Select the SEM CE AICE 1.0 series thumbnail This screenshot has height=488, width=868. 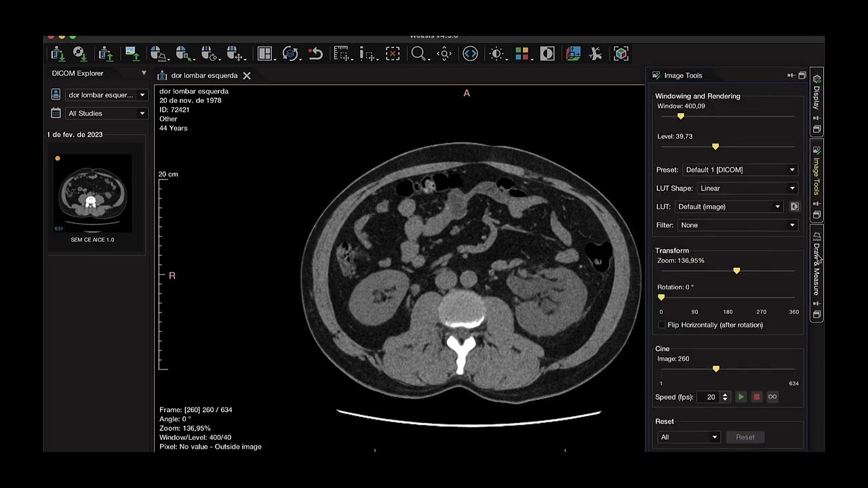click(92, 194)
